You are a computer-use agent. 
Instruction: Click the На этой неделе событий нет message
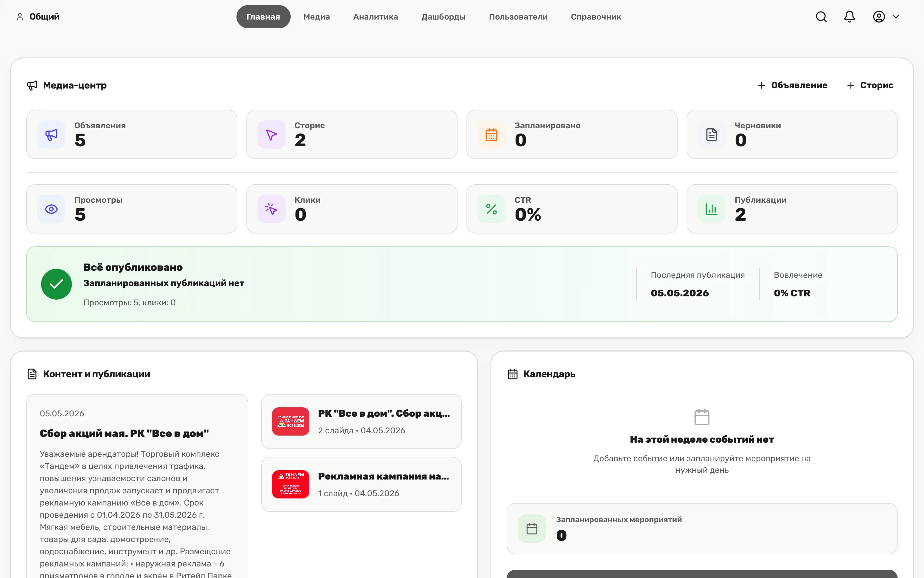702,440
